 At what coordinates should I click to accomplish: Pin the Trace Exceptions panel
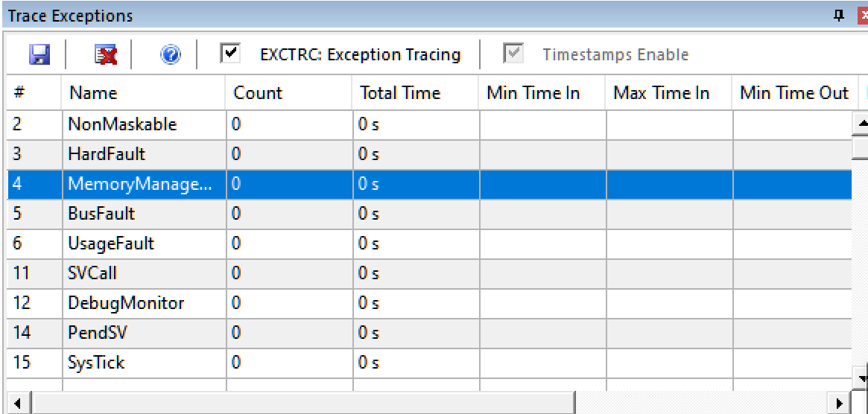point(840,16)
